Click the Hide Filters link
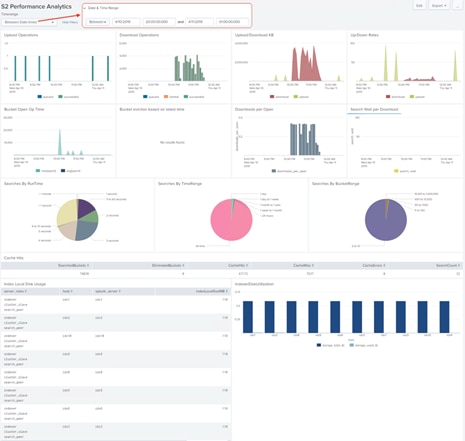Image resolution: width=465 pixels, height=441 pixels. pos(70,22)
